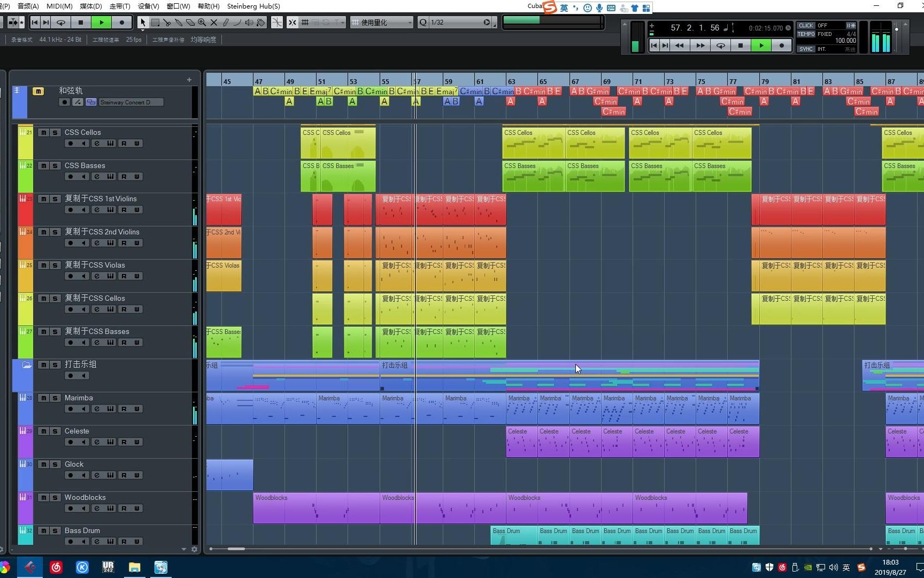924x578 pixels.
Task: Click horizontal zoom slider at bottom right
Action: click(905, 549)
